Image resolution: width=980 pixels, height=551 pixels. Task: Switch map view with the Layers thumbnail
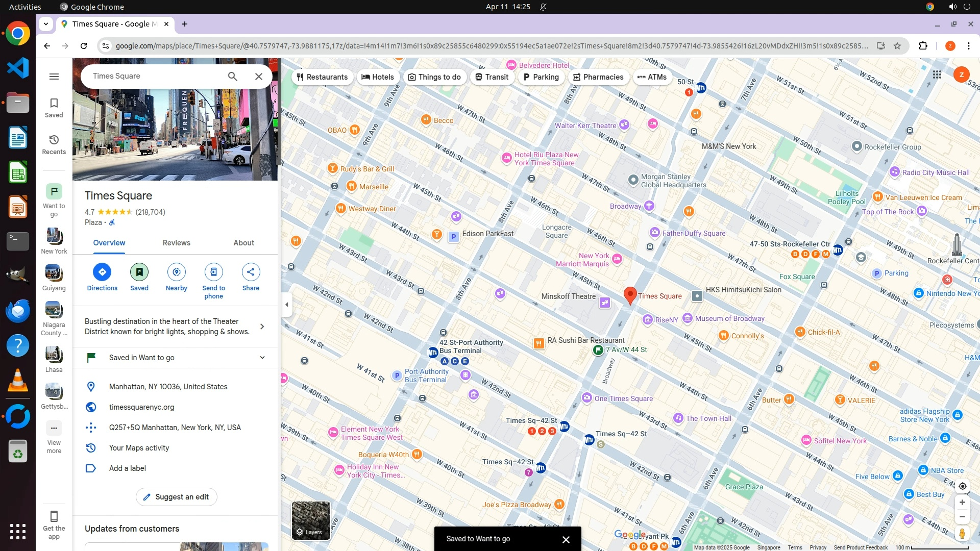pyautogui.click(x=311, y=520)
